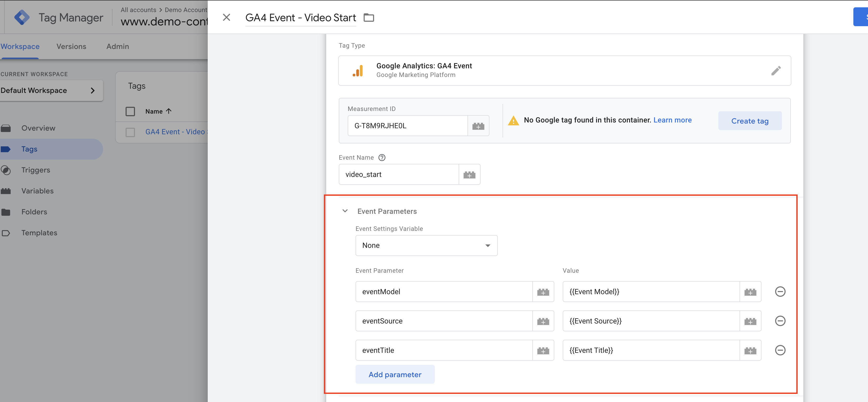Close the GA4 Event tag editor

227,18
